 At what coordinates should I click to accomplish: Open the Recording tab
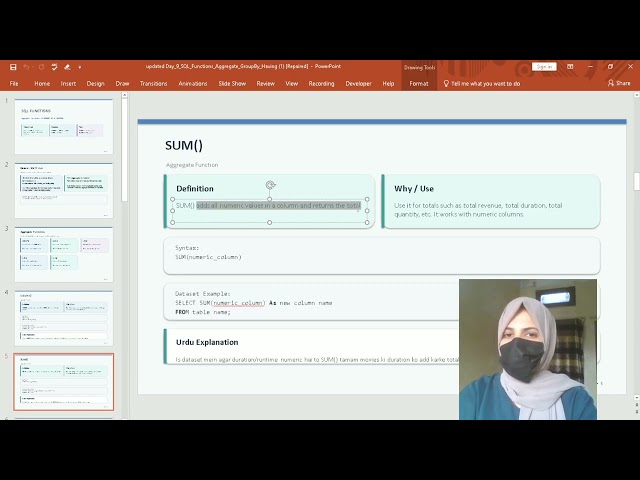pos(321,84)
